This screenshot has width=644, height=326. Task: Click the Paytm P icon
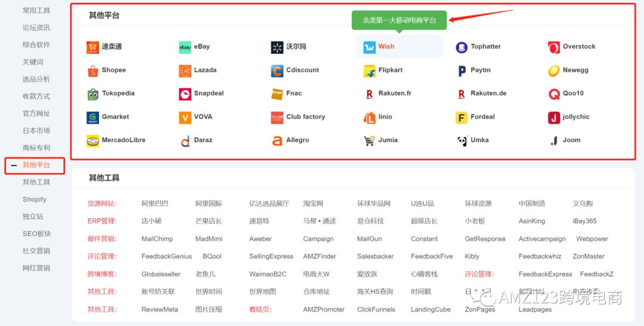[462, 70]
